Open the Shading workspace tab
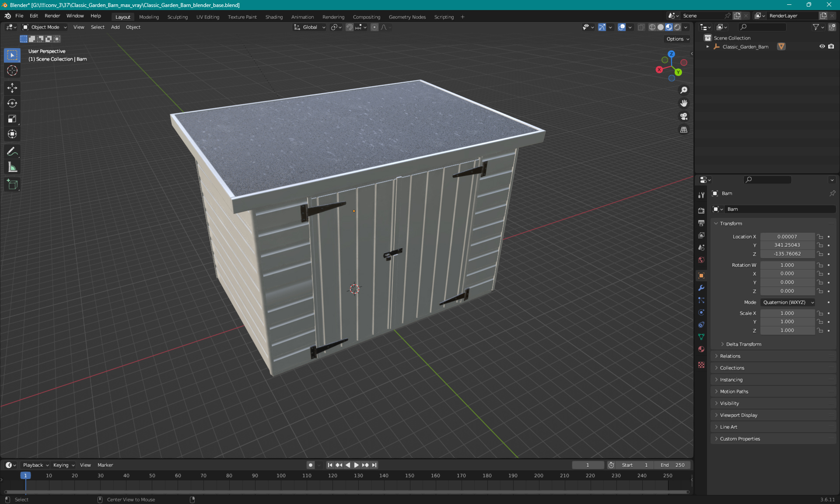840x504 pixels. [x=273, y=16]
